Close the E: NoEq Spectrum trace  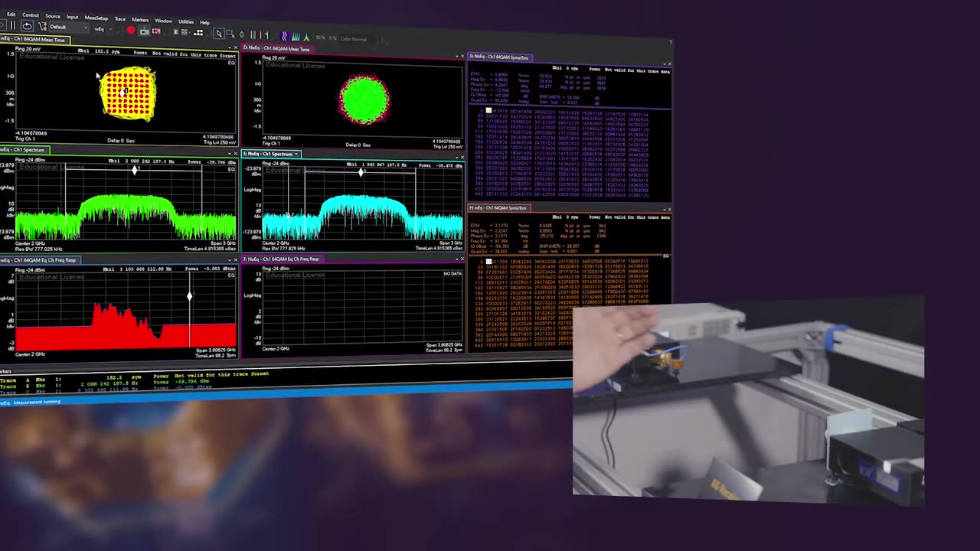pos(462,157)
